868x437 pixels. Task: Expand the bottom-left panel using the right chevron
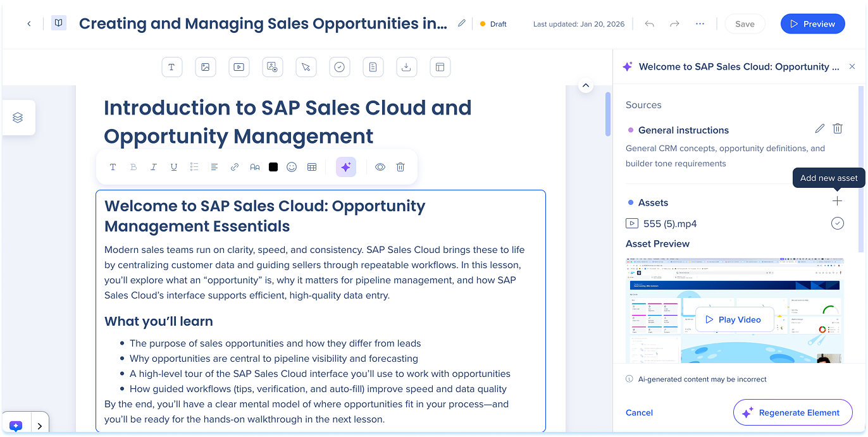pyautogui.click(x=39, y=426)
